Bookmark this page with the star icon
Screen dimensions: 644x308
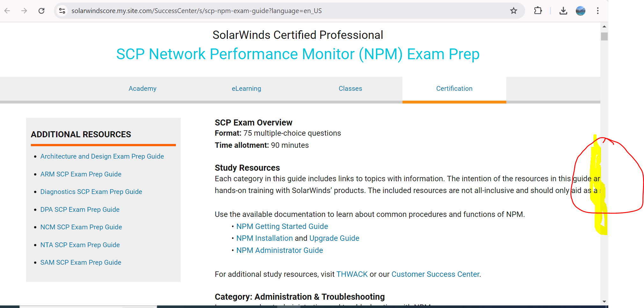pyautogui.click(x=513, y=11)
